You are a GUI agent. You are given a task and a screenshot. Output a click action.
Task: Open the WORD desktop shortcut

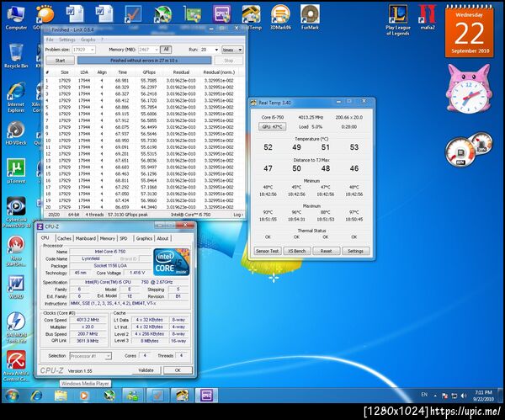pyautogui.click(x=16, y=287)
